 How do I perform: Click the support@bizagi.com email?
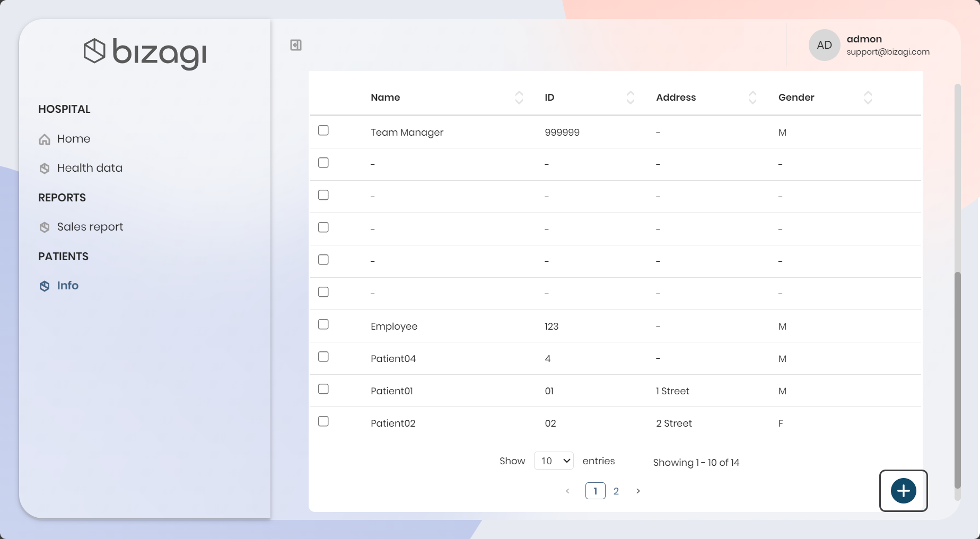tap(888, 52)
